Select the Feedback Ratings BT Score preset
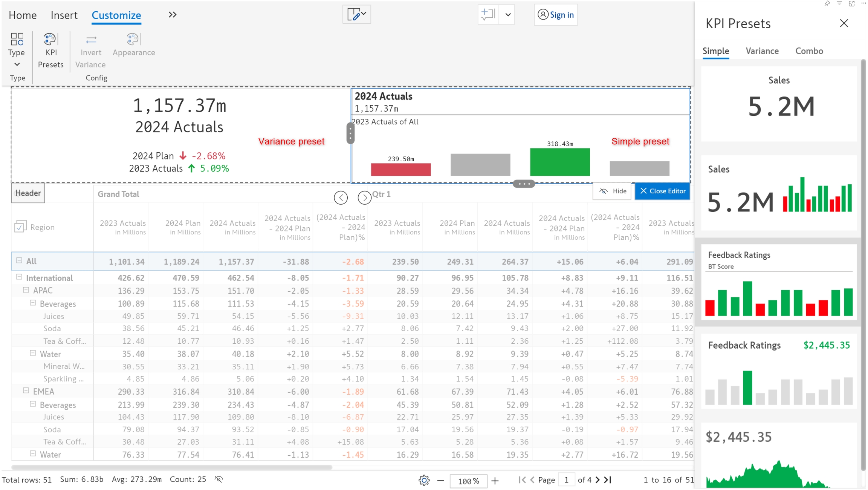The image size is (868, 490). click(778, 282)
